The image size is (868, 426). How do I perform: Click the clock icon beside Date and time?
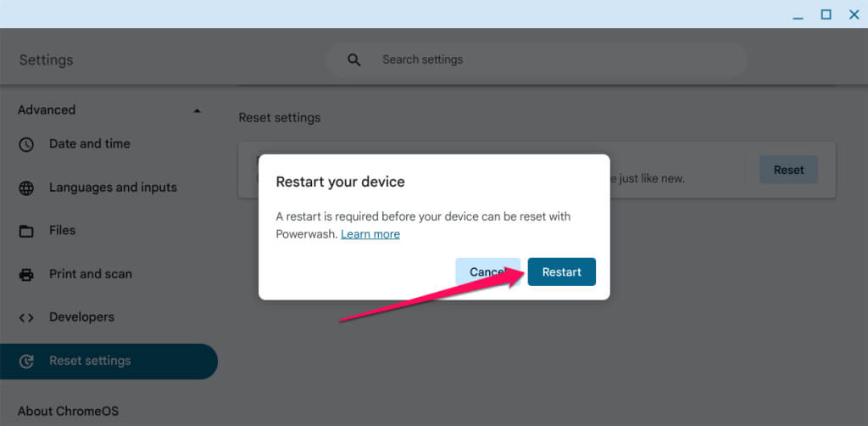(26, 144)
